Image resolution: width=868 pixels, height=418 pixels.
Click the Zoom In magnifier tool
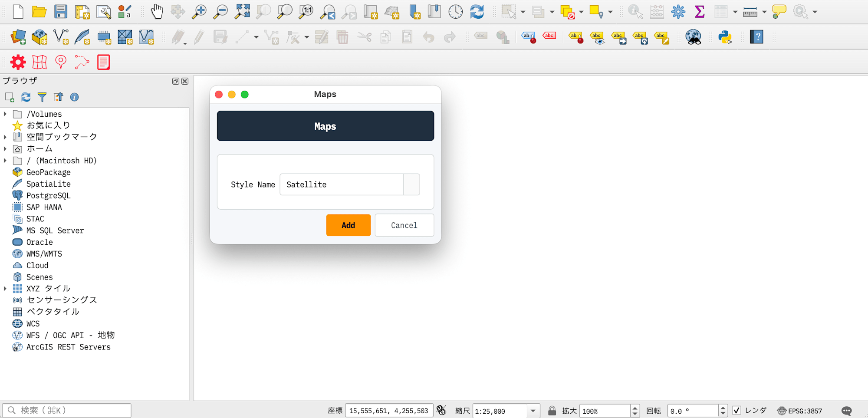[x=199, y=12]
